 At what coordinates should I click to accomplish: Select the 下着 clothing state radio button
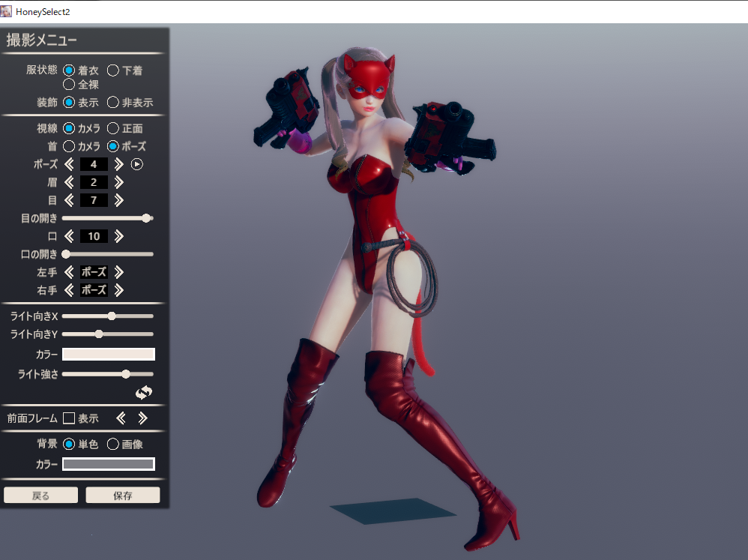click(x=113, y=70)
